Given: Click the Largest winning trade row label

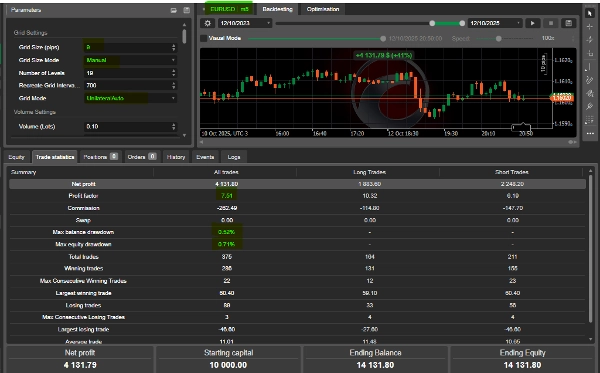Looking at the screenshot, I should (x=83, y=293).
